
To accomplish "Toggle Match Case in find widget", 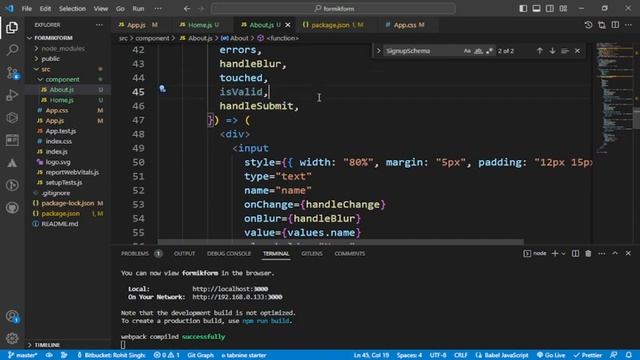I will point(467,51).
